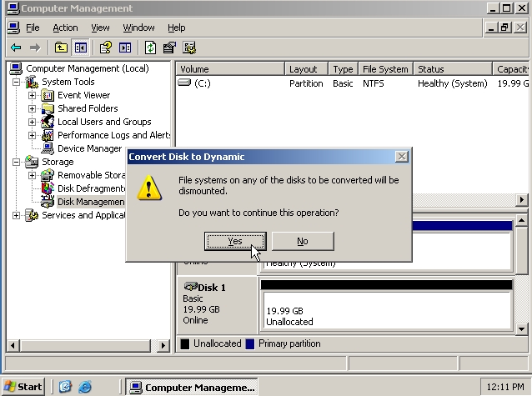Select the Shared Folders tree label
This screenshot has height=396, width=532.
click(x=88, y=108)
